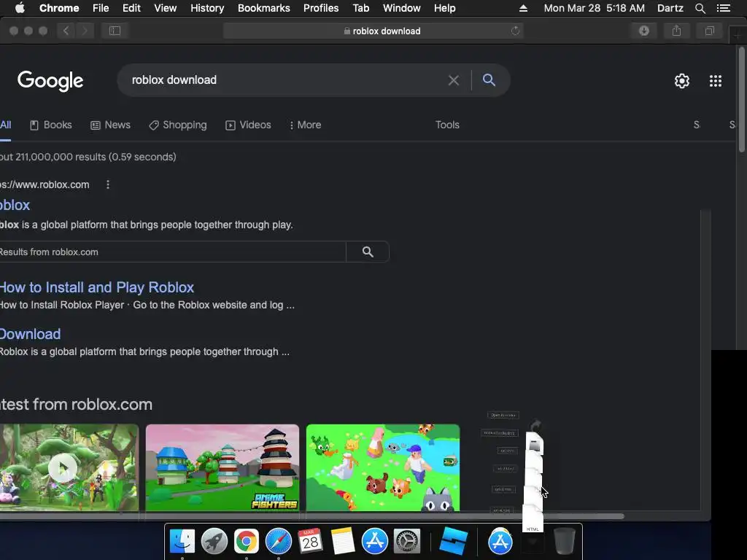Viewport: 747px width, 560px height.
Task: Open the View menu
Action: [x=166, y=8]
